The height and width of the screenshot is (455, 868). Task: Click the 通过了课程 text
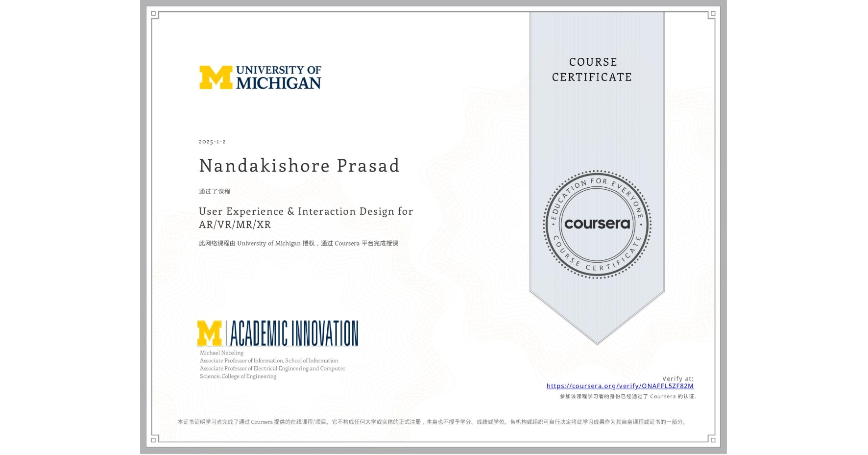pyautogui.click(x=214, y=191)
